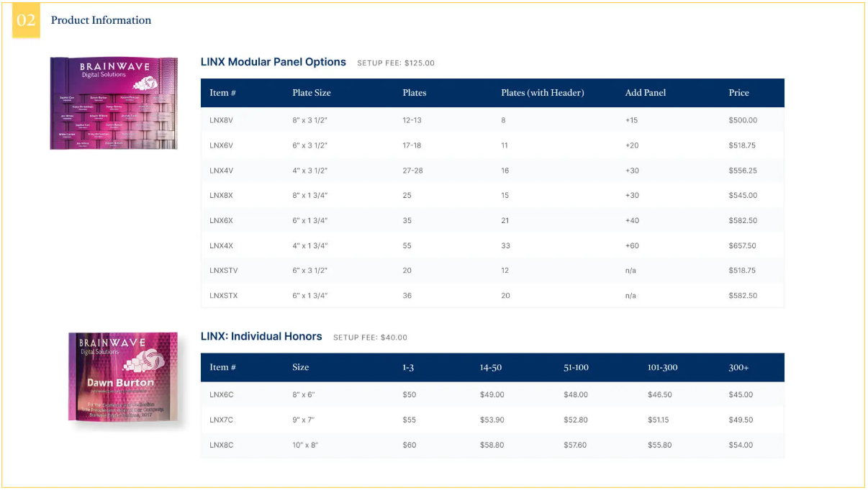The height and width of the screenshot is (493, 868).
Task: Click the 14-50 quantity column header
Action: coord(490,368)
